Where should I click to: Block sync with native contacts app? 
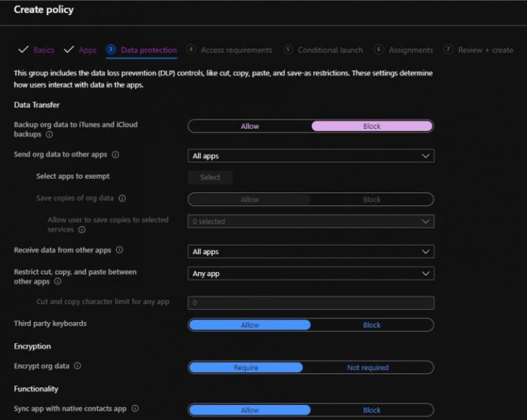(x=372, y=410)
